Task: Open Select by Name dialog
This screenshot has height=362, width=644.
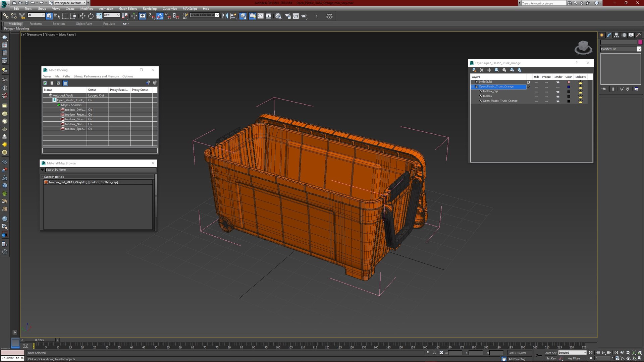Action: [57, 16]
